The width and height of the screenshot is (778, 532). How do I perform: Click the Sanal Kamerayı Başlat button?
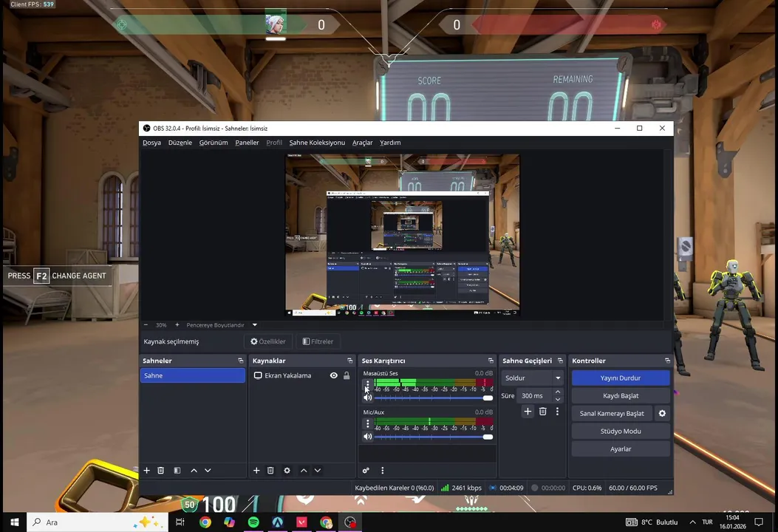coord(612,413)
